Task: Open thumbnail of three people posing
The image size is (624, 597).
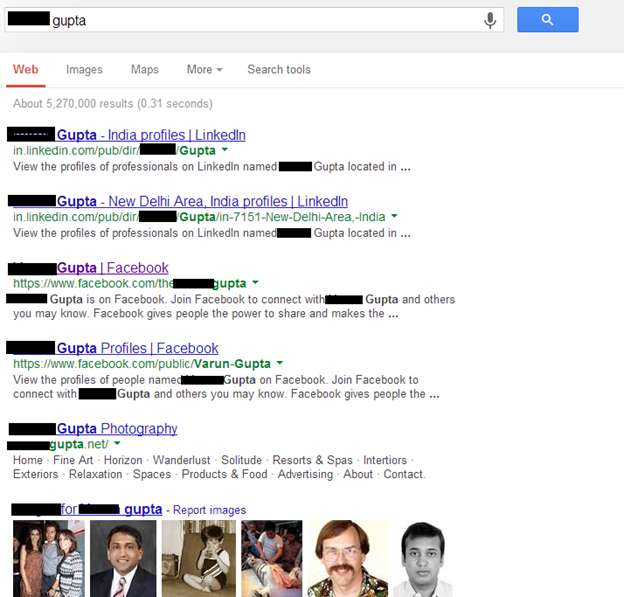Action: tap(49, 558)
